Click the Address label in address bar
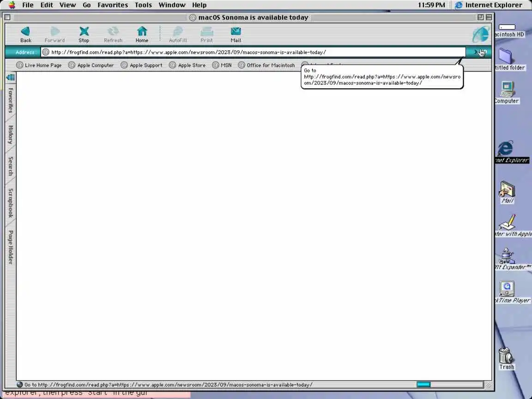 tap(25, 52)
